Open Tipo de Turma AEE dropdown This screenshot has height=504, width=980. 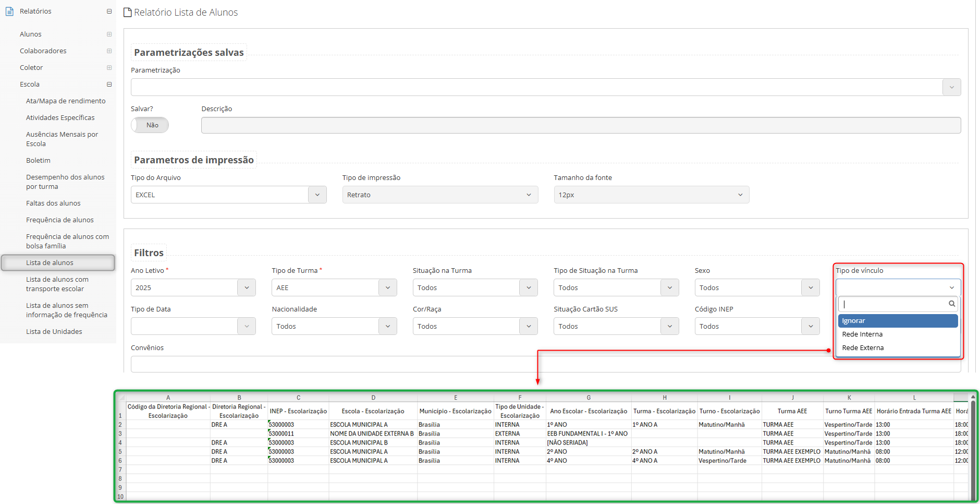click(334, 287)
